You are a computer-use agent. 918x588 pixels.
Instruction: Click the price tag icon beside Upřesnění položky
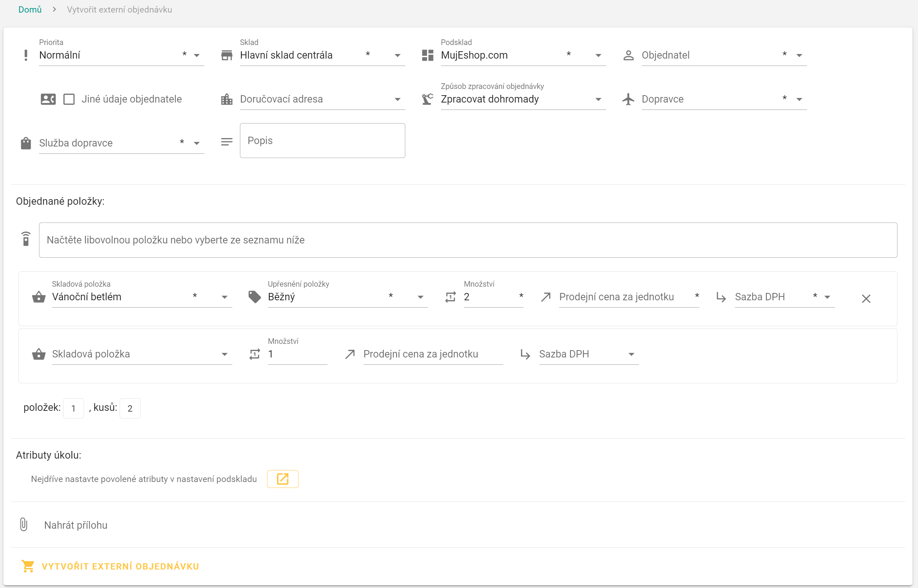tap(255, 297)
